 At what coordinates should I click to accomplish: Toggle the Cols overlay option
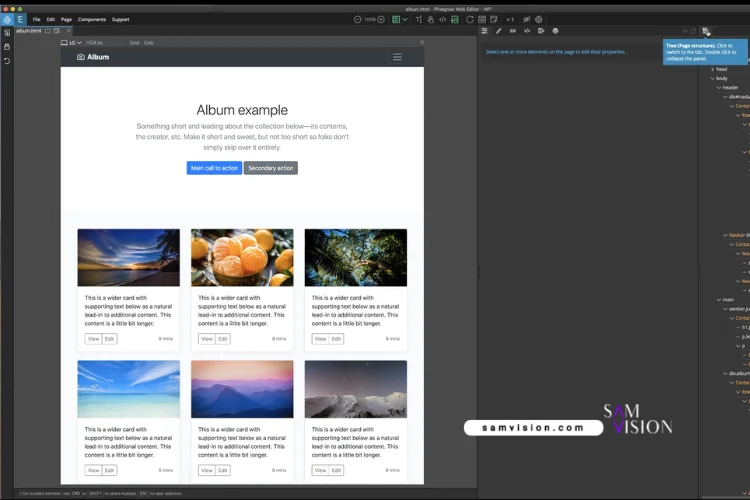point(149,43)
